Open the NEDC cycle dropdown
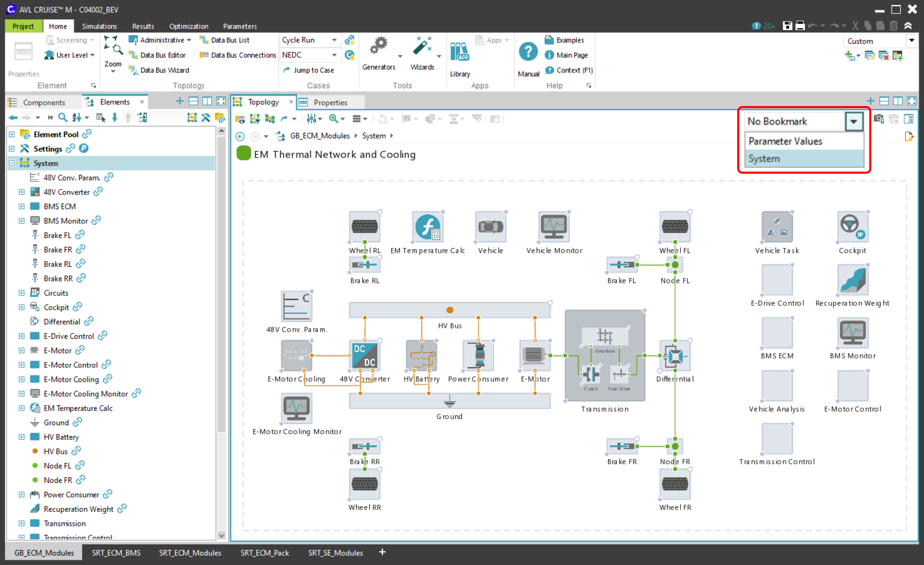 point(334,55)
